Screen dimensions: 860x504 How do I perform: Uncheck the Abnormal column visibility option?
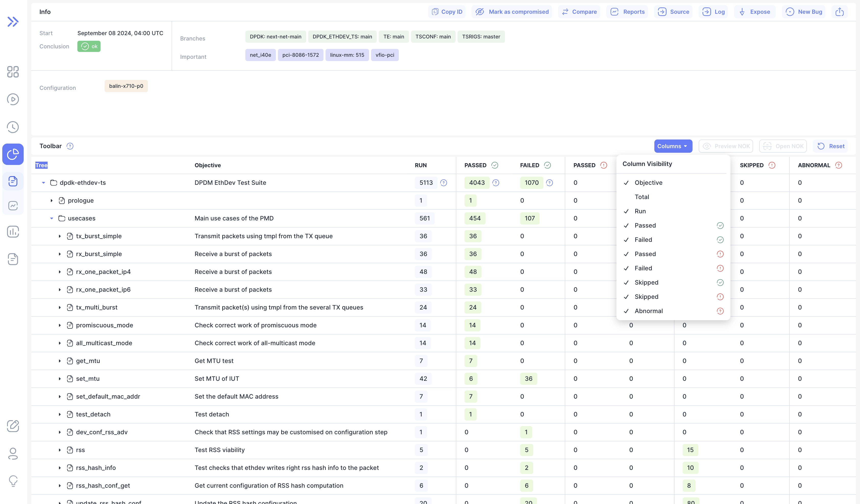pyautogui.click(x=648, y=311)
